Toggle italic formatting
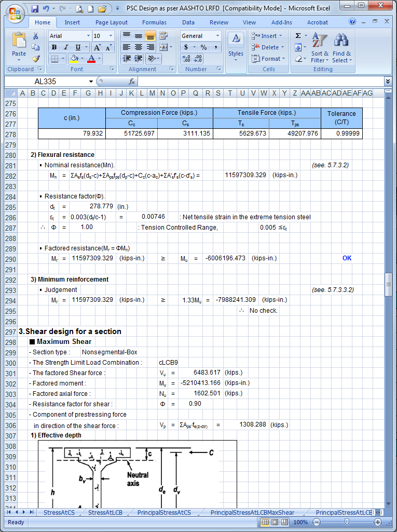The image size is (397, 532). pyautogui.click(x=65, y=47)
